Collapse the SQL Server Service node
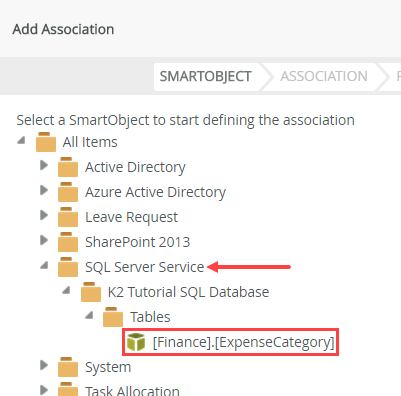The height and width of the screenshot is (396, 401). 44,266
